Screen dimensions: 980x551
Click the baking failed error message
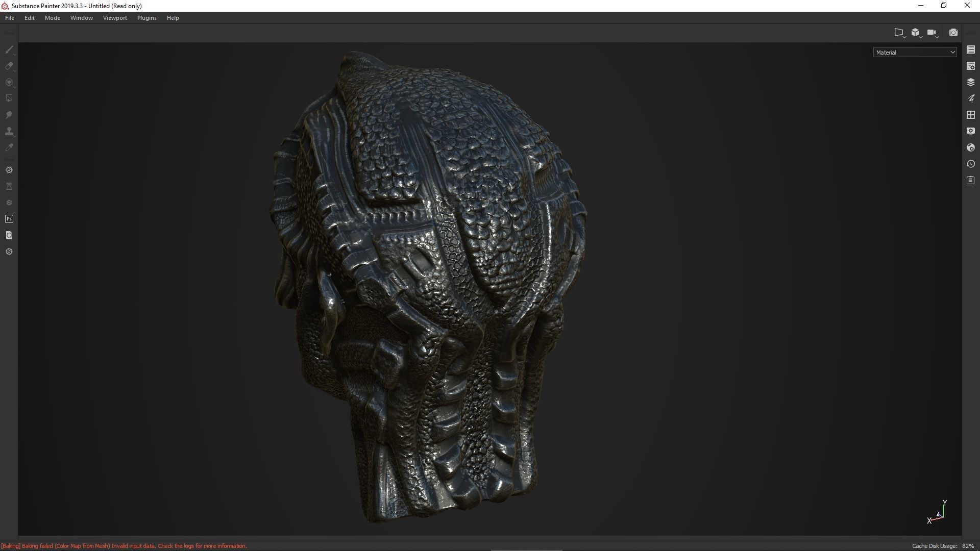[x=124, y=546]
